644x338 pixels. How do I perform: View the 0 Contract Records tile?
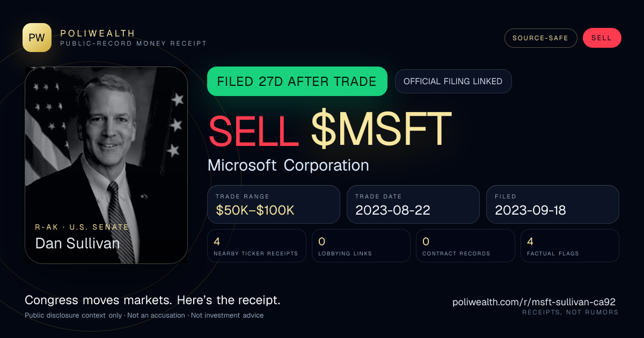(465, 246)
